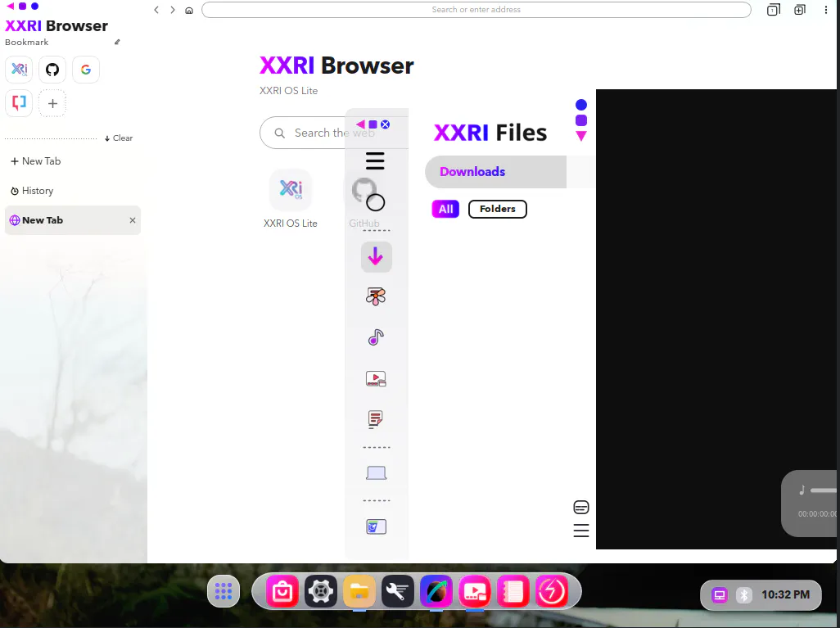Open notes app from dock
This screenshot has width=840, height=628.
(x=513, y=591)
